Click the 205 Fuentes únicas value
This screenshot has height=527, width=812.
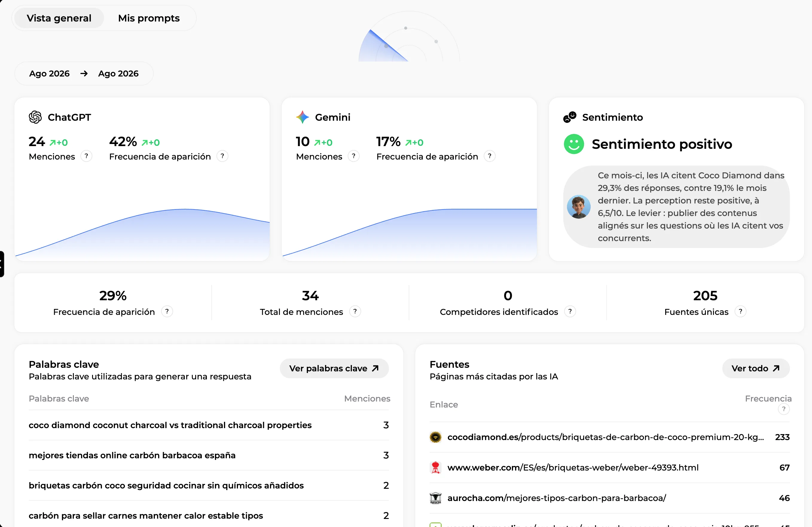(705, 295)
